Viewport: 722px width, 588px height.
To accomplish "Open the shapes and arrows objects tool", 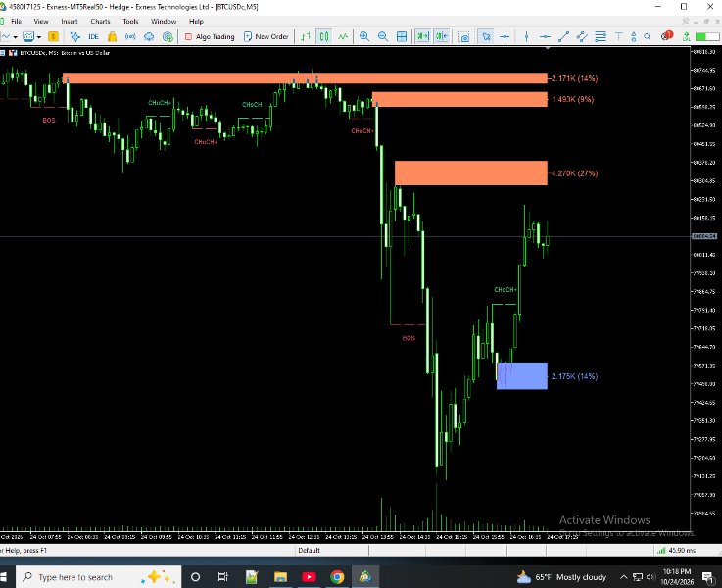I will (x=634, y=37).
